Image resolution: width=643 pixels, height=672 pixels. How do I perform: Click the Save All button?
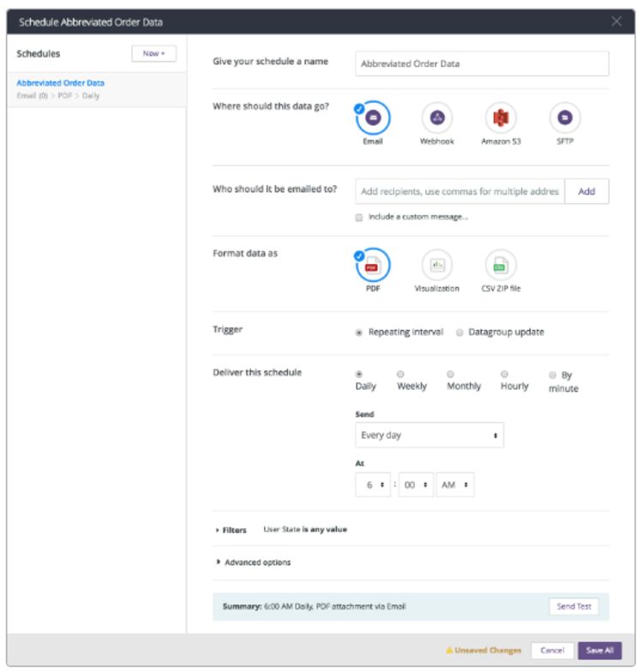(x=600, y=650)
